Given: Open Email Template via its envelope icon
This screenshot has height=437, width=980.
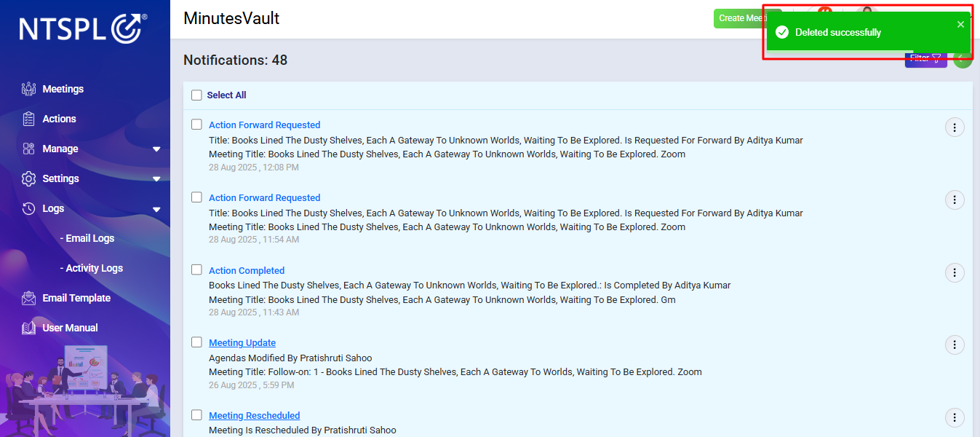Looking at the screenshot, I should click(28, 298).
